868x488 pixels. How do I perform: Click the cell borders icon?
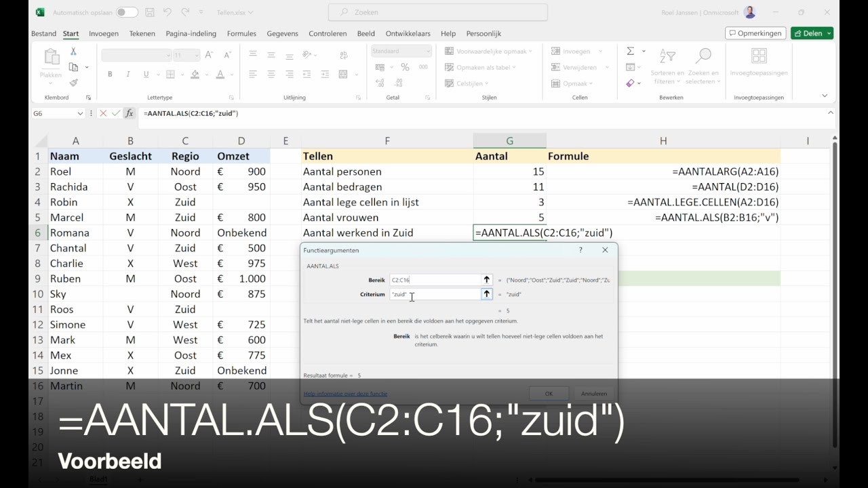tap(170, 75)
